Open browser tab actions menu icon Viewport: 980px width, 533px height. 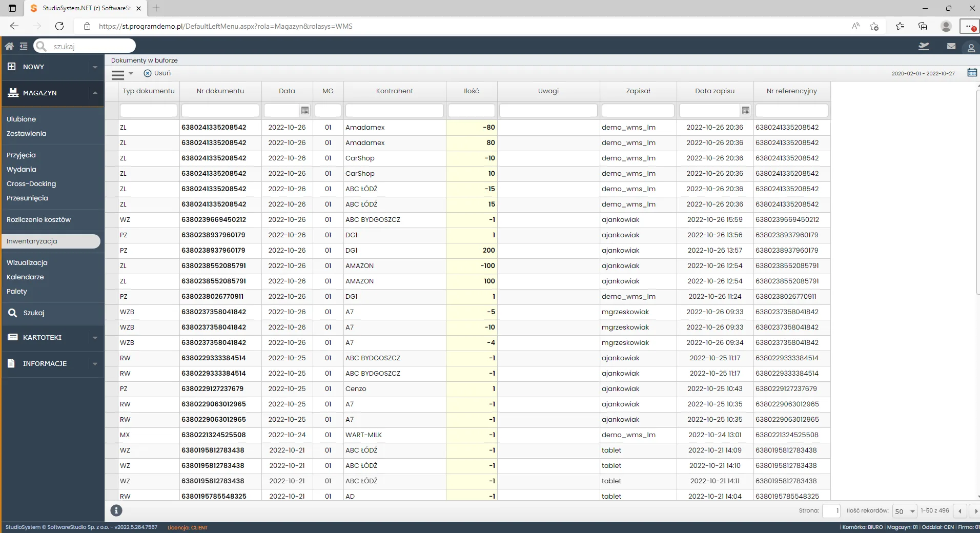point(12,8)
